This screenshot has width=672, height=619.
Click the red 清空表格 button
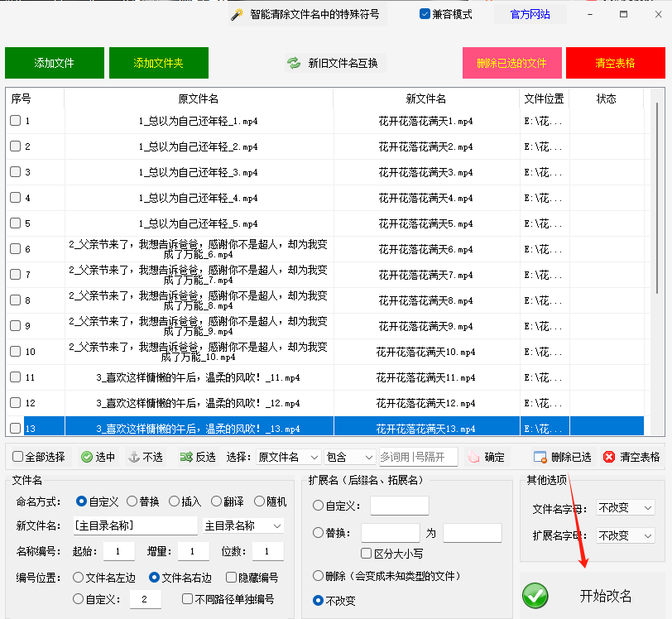point(615,63)
